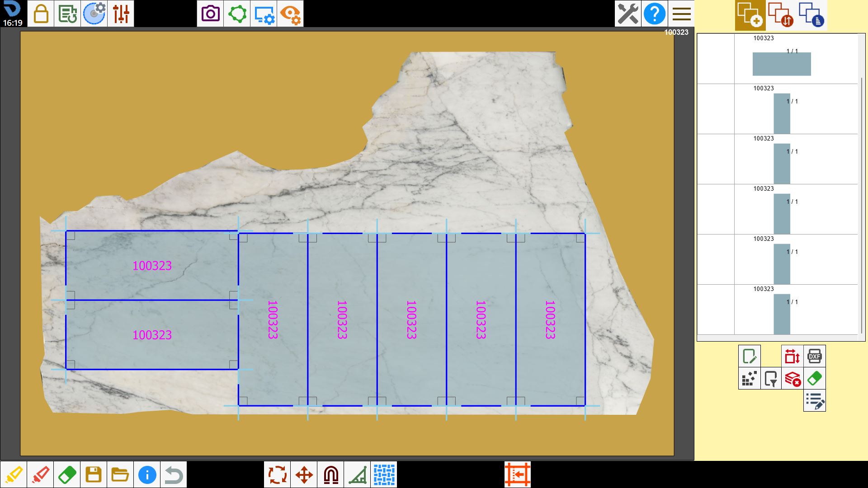Select the four-arrow move tool
The width and height of the screenshot is (868, 488).
point(304,474)
